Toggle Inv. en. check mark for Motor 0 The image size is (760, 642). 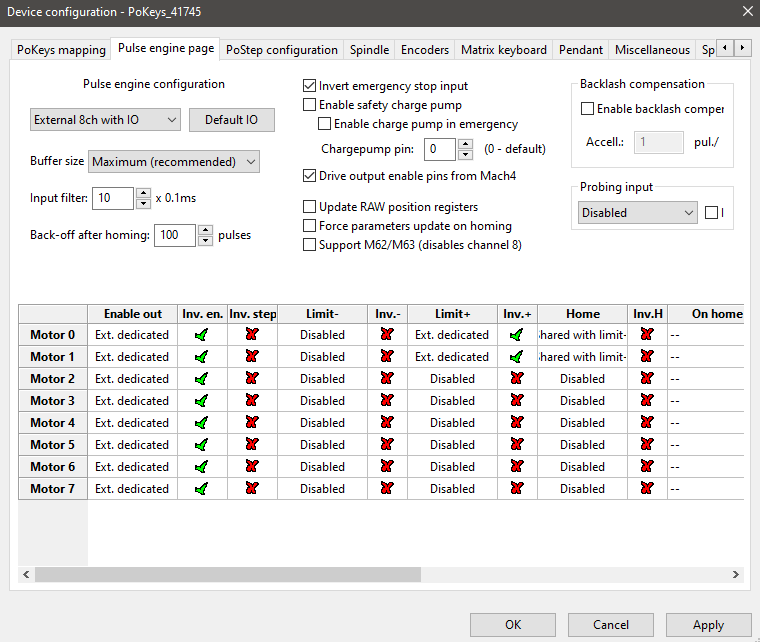point(202,335)
